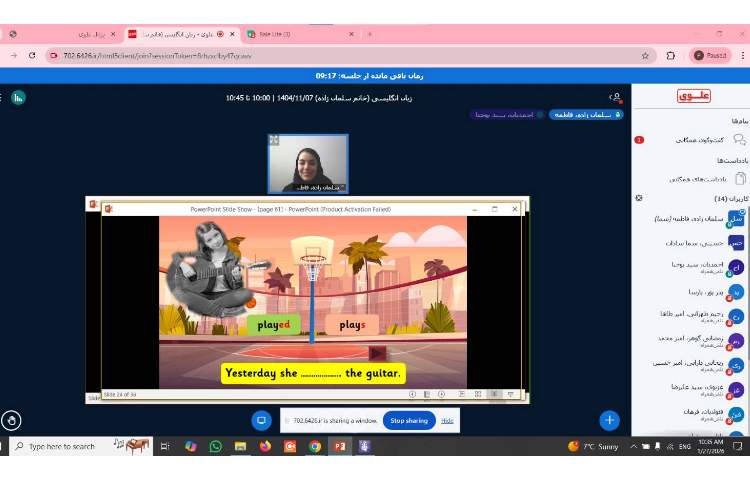This screenshot has width=750, height=480.
Task: Open browser three-dot menu
Action: pyautogui.click(x=741, y=55)
